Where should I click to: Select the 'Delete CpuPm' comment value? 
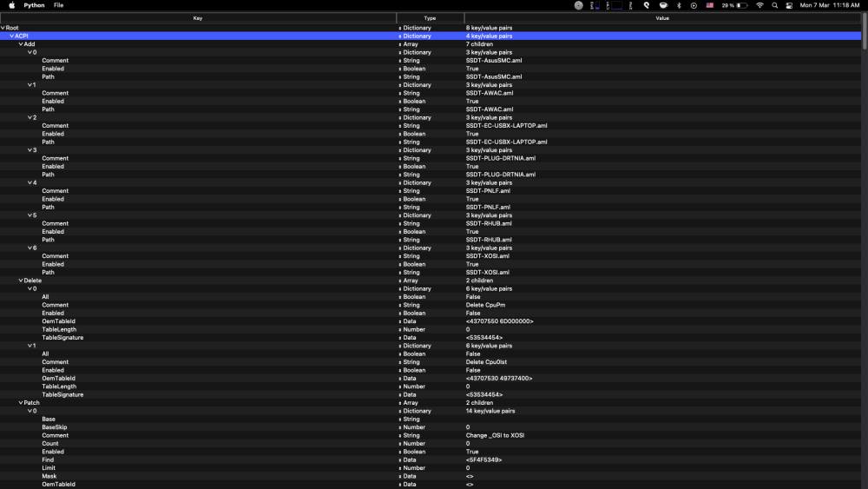pos(485,305)
